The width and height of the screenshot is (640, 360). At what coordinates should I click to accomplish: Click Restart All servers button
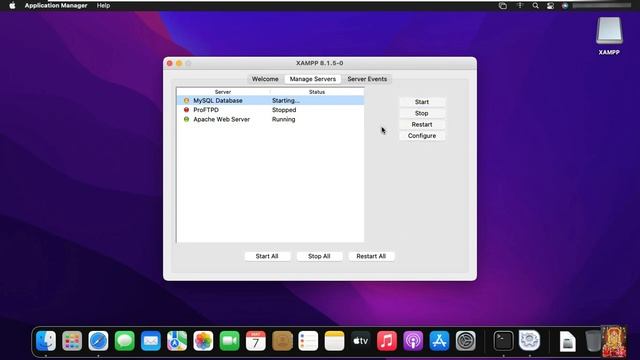(371, 256)
